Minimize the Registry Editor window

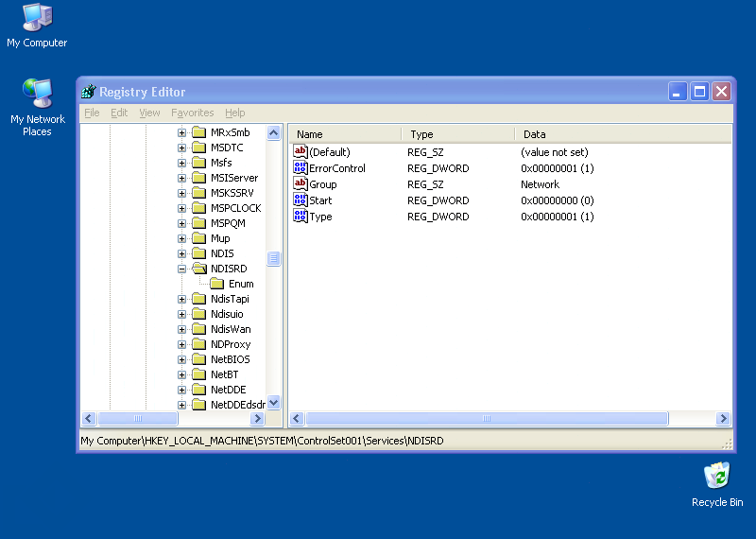coord(677,91)
